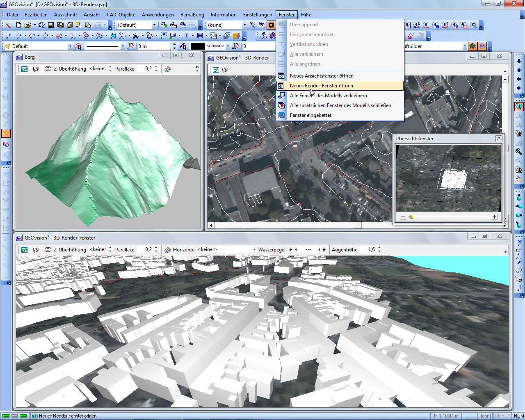Click the UFO globe icon beside Luftbilder
The image size is (525, 420).
pyautogui.click(x=472, y=46)
